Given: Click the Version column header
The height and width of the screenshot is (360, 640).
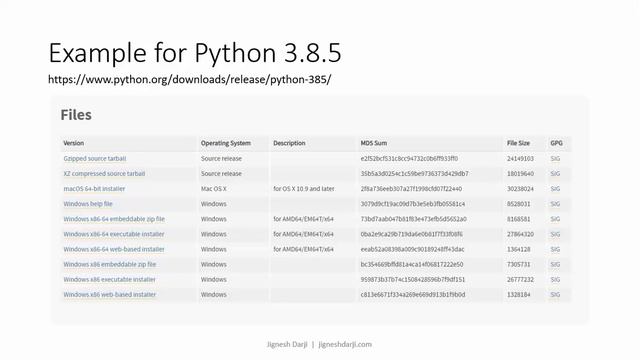Looking at the screenshot, I should tap(73, 143).
